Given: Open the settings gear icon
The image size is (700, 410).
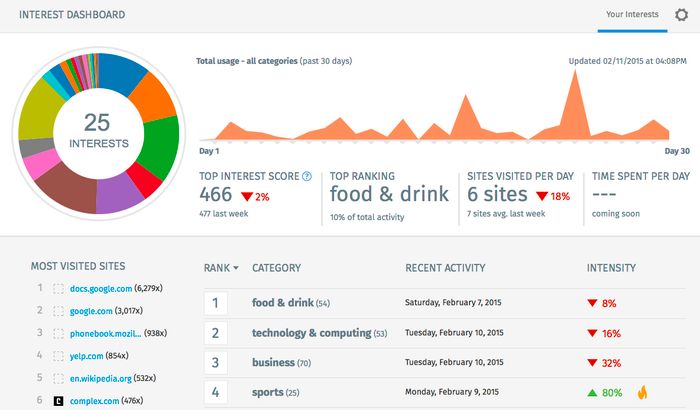Looking at the screenshot, I should pos(681,15).
